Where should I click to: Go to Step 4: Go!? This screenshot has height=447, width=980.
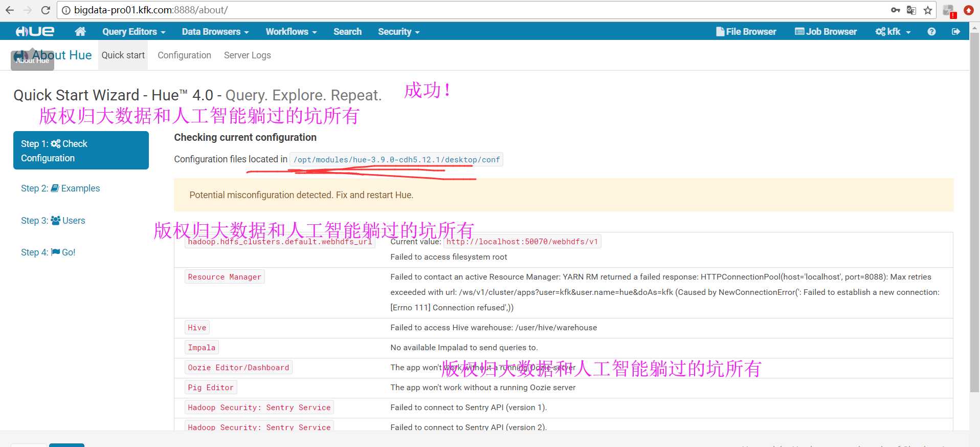[48, 252]
